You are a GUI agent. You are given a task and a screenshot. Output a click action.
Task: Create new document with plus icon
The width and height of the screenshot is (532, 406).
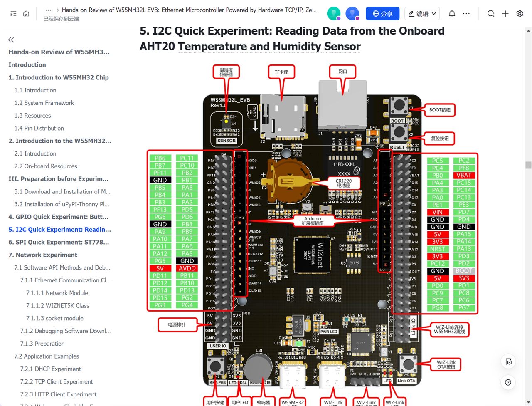(x=505, y=14)
